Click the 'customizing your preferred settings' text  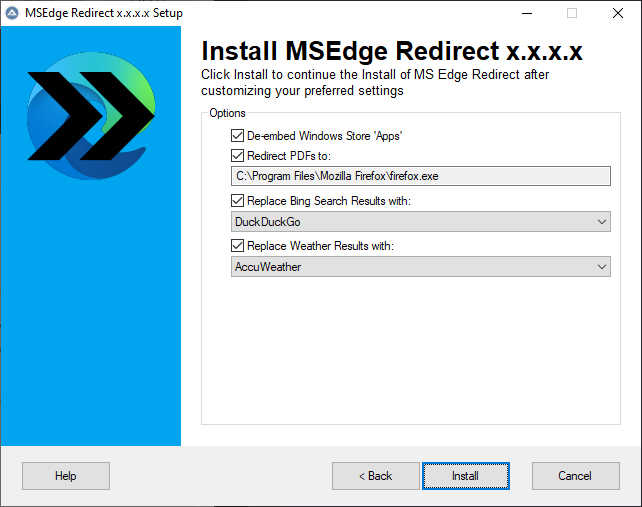tap(302, 91)
